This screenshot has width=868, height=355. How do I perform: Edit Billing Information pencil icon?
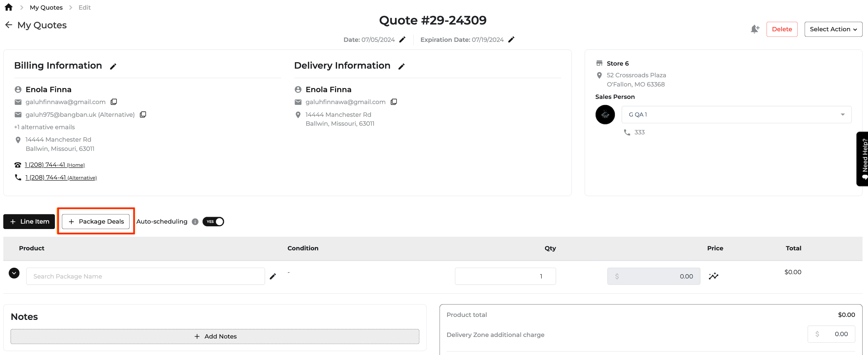click(x=113, y=66)
